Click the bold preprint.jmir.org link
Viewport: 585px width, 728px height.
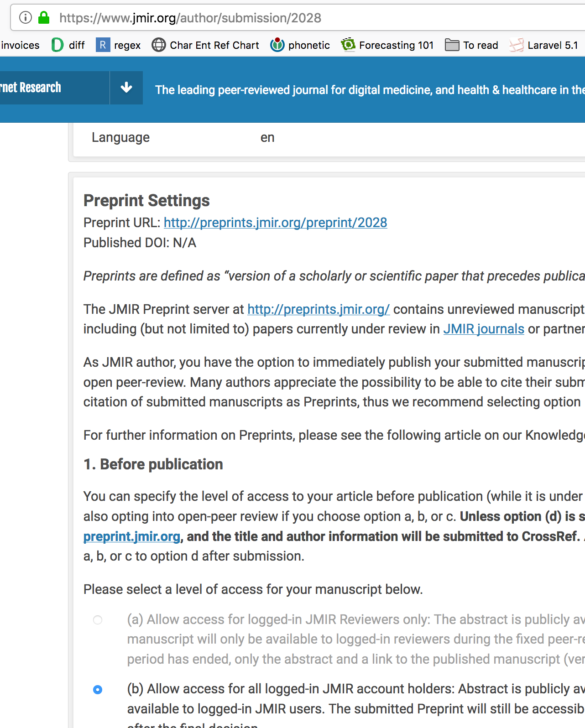click(132, 536)
